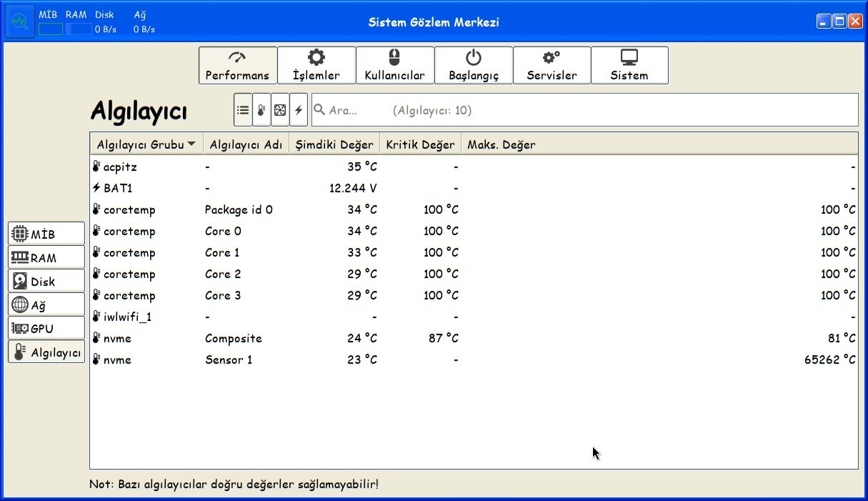This screenshot has width=868, height=501.
Task: Select the Sensor 1 cell
Action: click(x=229, y=359)
